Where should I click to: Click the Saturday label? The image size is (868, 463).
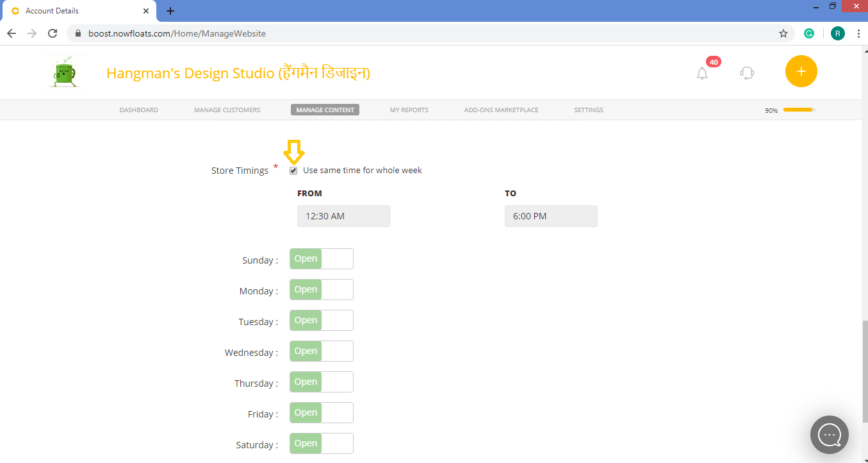pos(257,445)
